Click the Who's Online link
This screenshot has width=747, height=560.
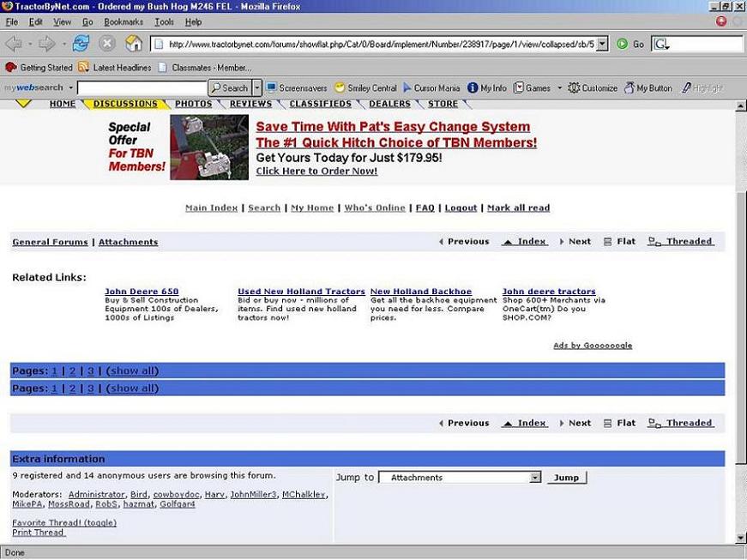(375, 208)
